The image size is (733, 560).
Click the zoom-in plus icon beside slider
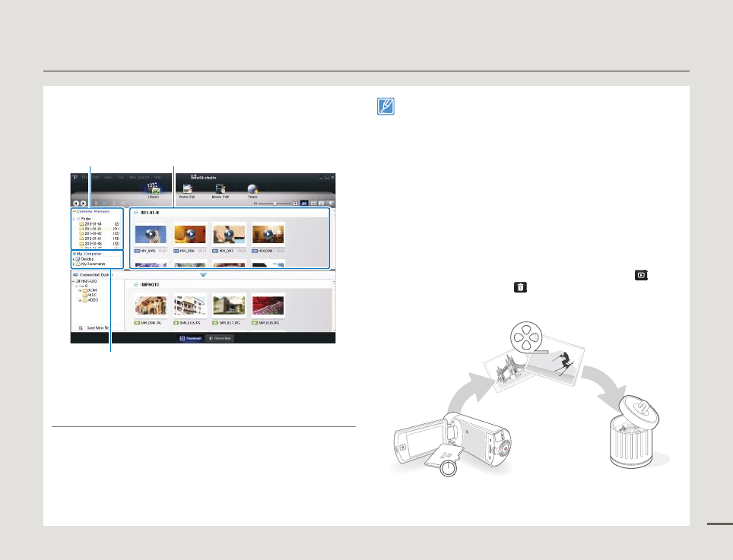[295, 204]
